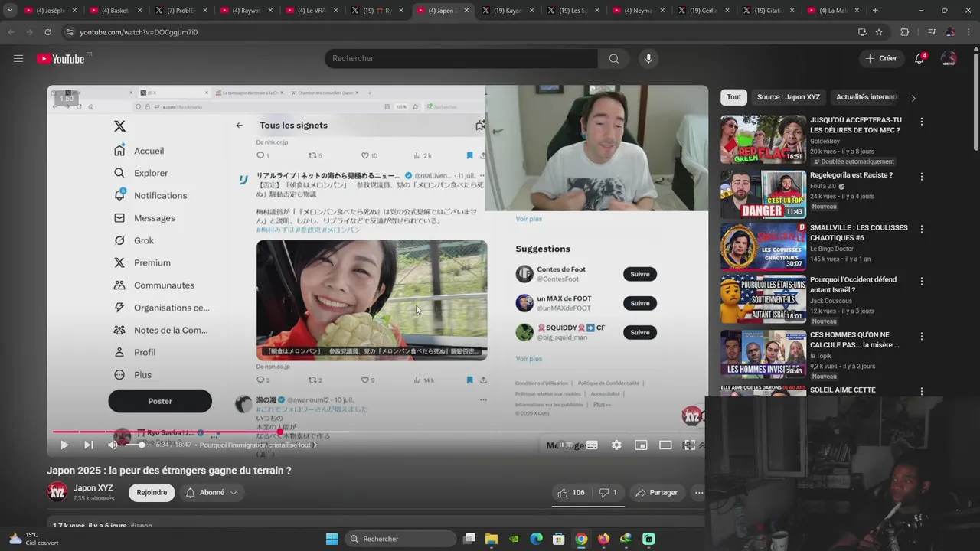
Task: Open the Windows Start menu
Action: tap(332, 539)
